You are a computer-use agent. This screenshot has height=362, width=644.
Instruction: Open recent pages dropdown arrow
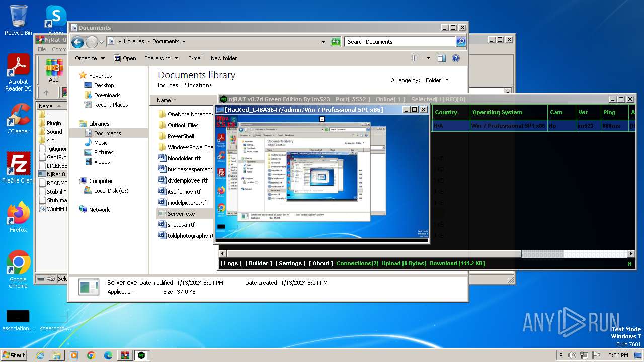[x=101, y=42]
